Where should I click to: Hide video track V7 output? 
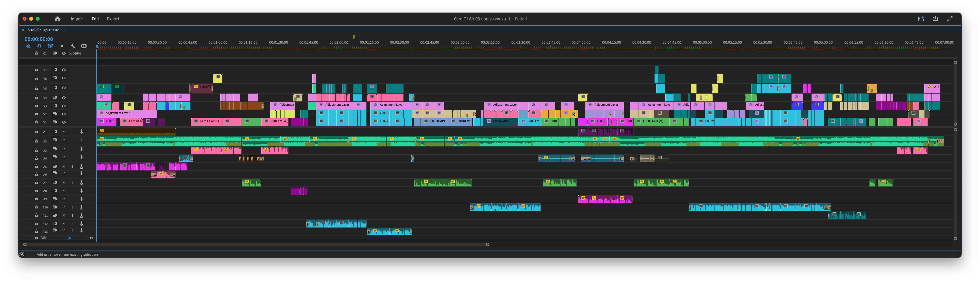(x=64, y=70)
